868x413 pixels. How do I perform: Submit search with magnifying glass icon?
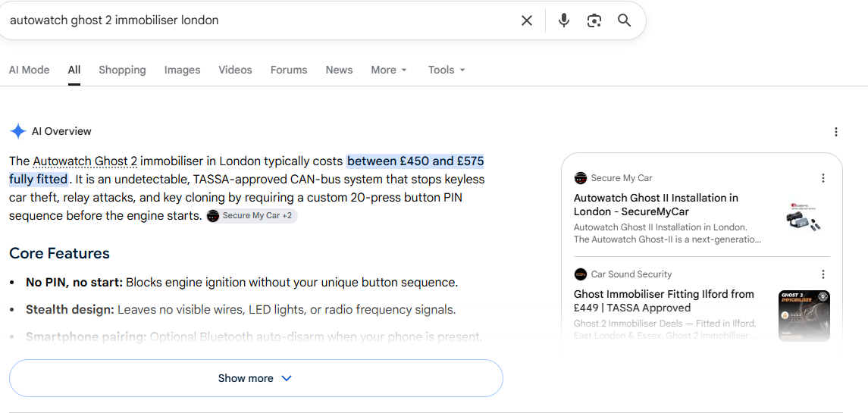[x=625, y=20]
